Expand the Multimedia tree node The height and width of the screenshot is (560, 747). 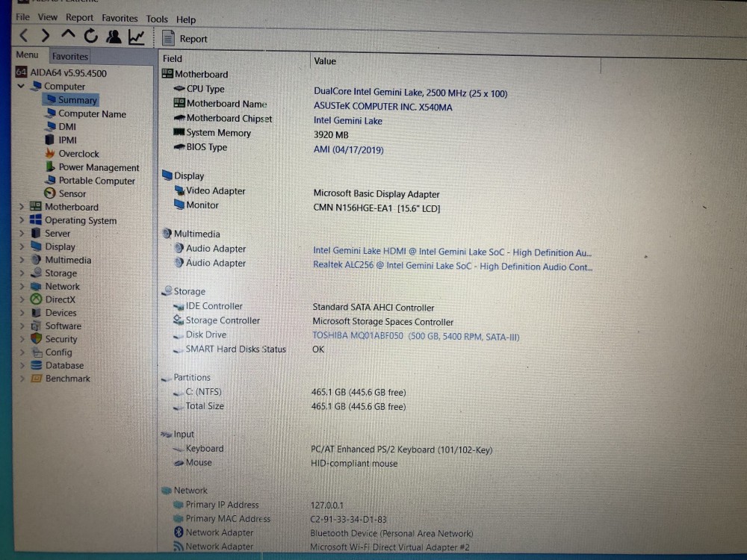click(x=21, y=260)
